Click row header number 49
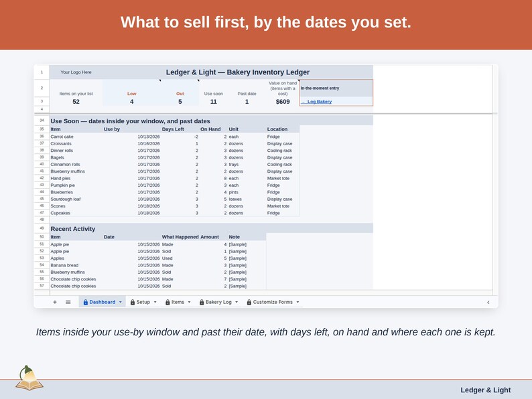This screenshot has width=532, height=399. (x=42, y=228)
